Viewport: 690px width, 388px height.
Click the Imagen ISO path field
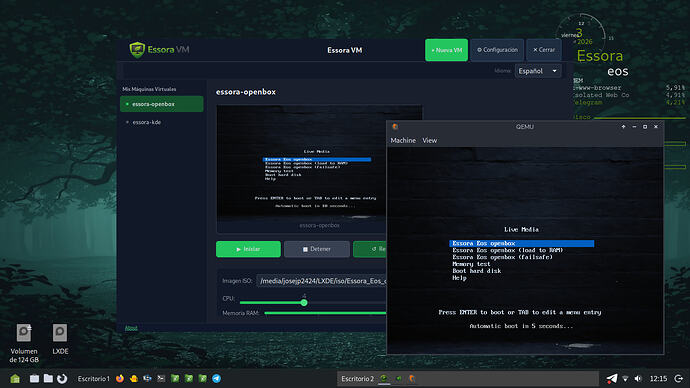(x=321, y=281)
